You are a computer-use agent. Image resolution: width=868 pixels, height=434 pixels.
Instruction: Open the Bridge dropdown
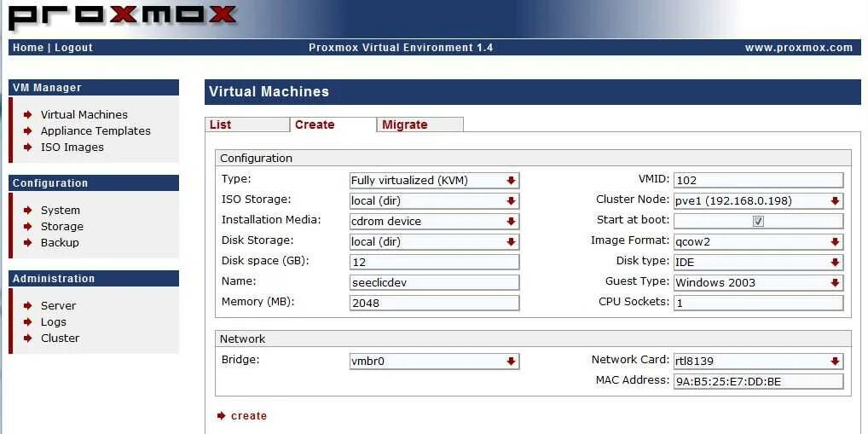[x=435, y=362]
